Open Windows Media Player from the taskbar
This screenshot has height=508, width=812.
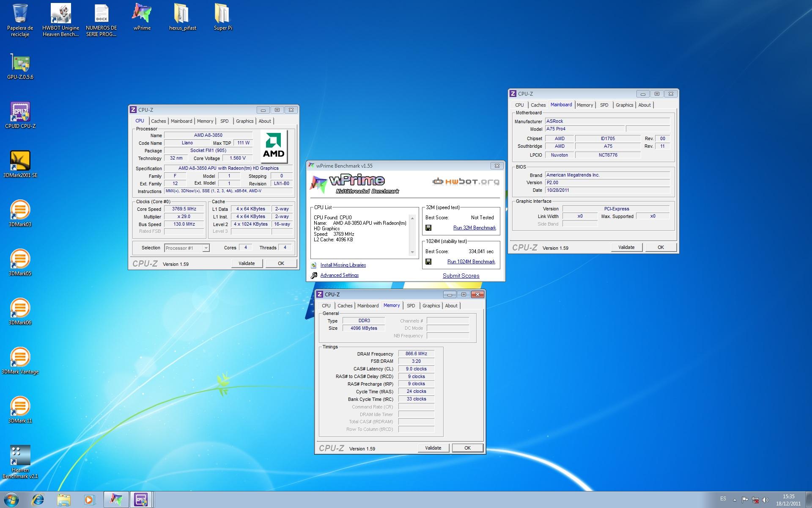(89, 500)
